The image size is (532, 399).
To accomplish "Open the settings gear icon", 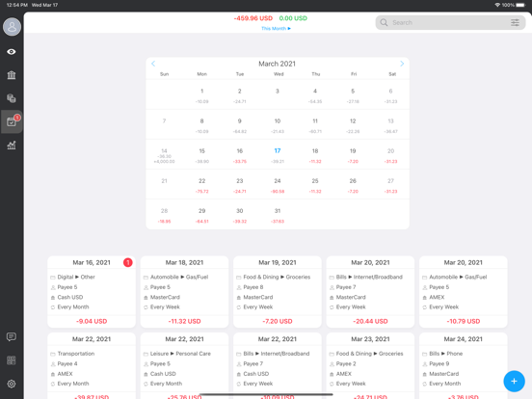I will click(x=12, y=384).
